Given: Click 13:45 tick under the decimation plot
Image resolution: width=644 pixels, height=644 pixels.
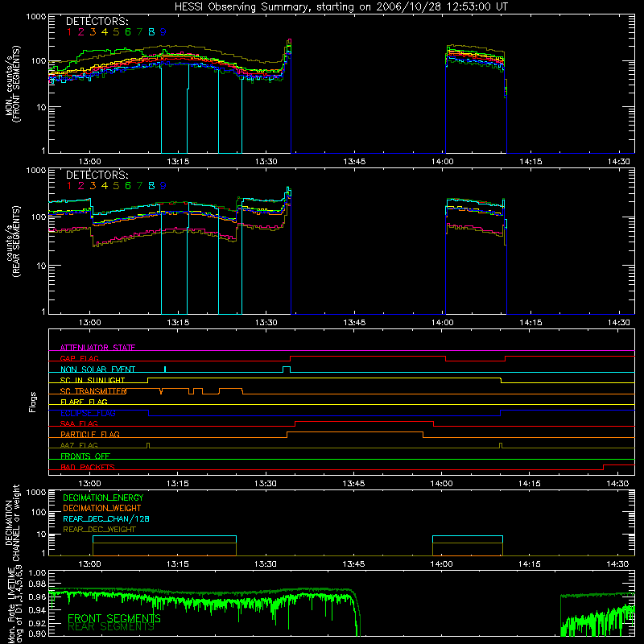Looking at the screenshot, I should tap(353, 564).
